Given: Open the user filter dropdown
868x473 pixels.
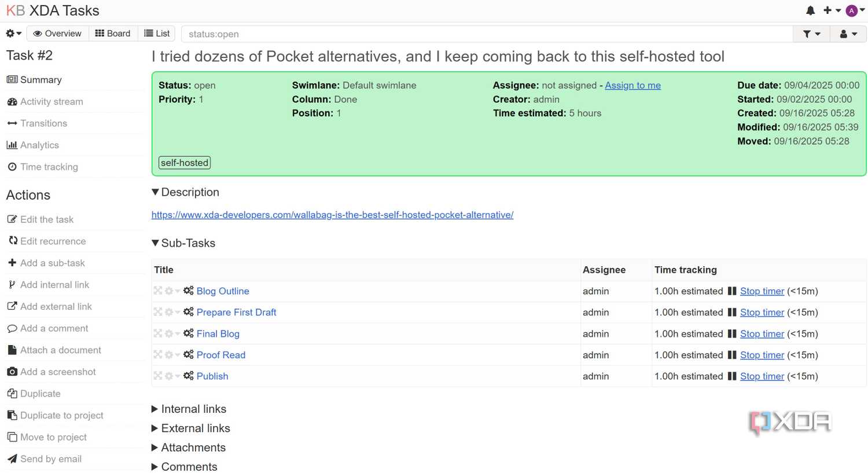Looking at the screenshot, I should point(848,34).
